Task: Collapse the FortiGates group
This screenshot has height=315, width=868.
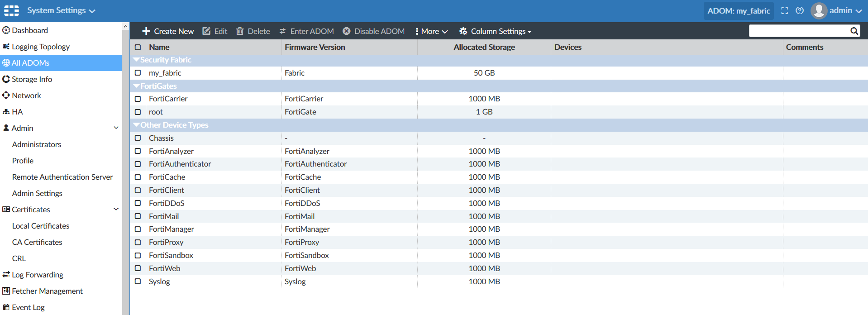Action: pyautogui.click(x=136, y=86)
